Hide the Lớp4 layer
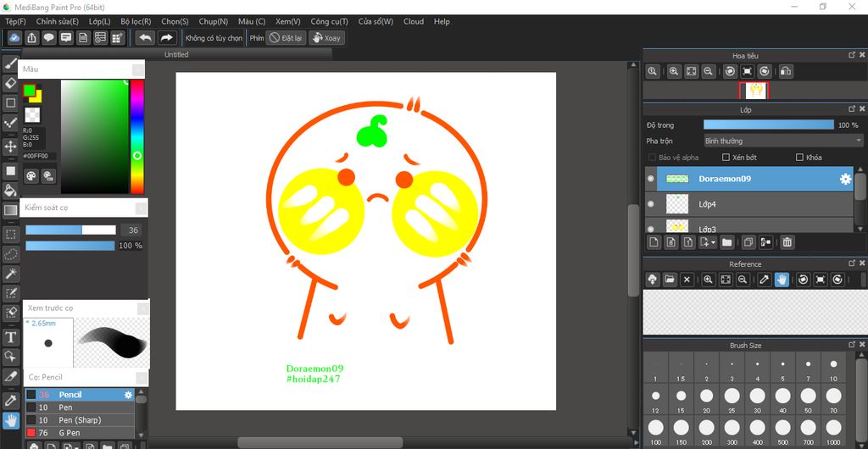Viewport: 868px width, 449px height. tap(650, 204)
